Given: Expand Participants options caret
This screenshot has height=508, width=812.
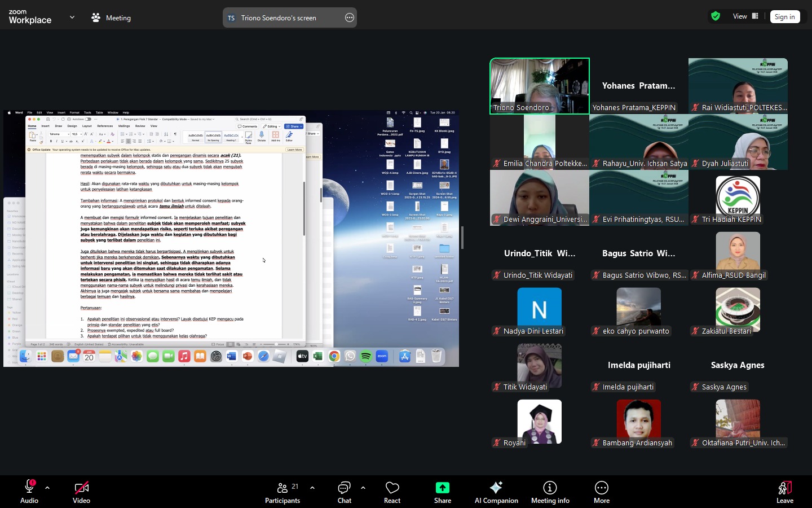Looking at the screenshot, I should click(x=312, y=488).
